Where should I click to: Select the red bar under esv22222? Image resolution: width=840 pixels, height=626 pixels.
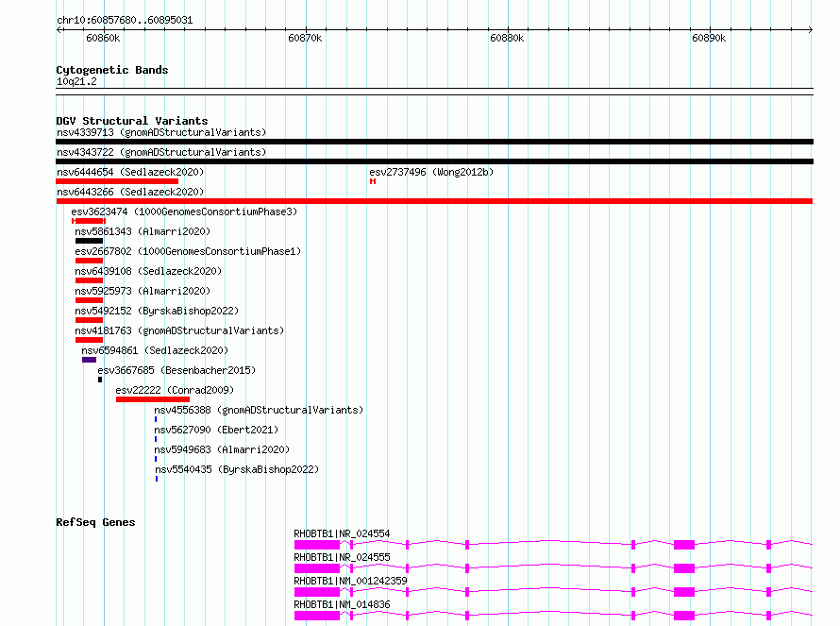click(153, 399)
